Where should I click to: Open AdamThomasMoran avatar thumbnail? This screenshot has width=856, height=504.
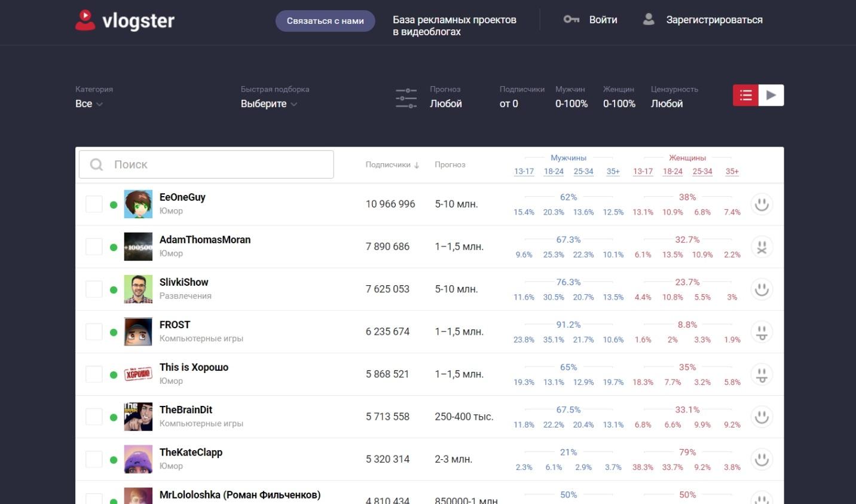138,247
